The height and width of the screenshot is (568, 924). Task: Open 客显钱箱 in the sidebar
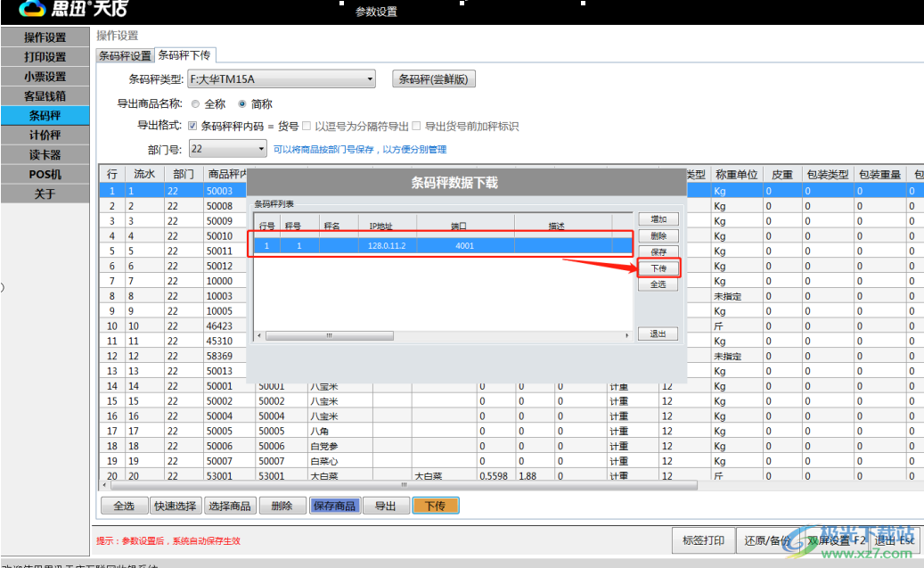(x=45, y=95)
